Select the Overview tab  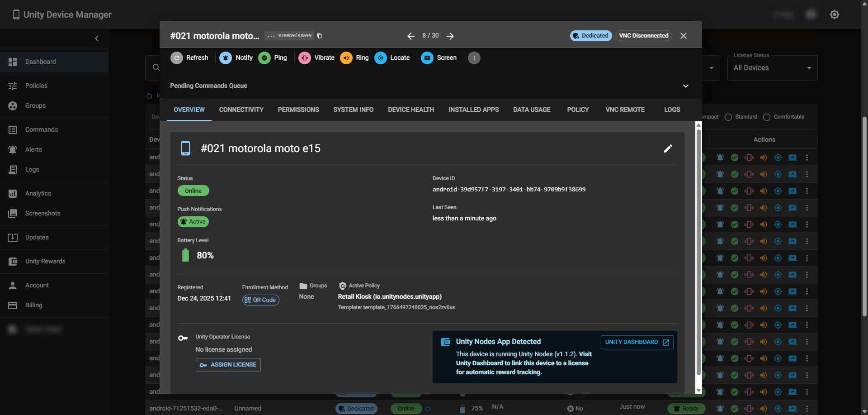click(189, 110)
